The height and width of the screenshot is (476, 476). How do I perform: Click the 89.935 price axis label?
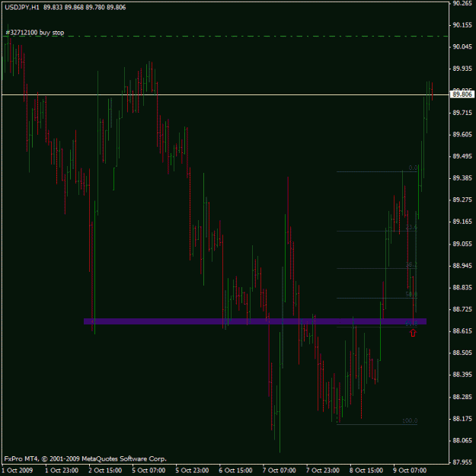pos(462,69)
